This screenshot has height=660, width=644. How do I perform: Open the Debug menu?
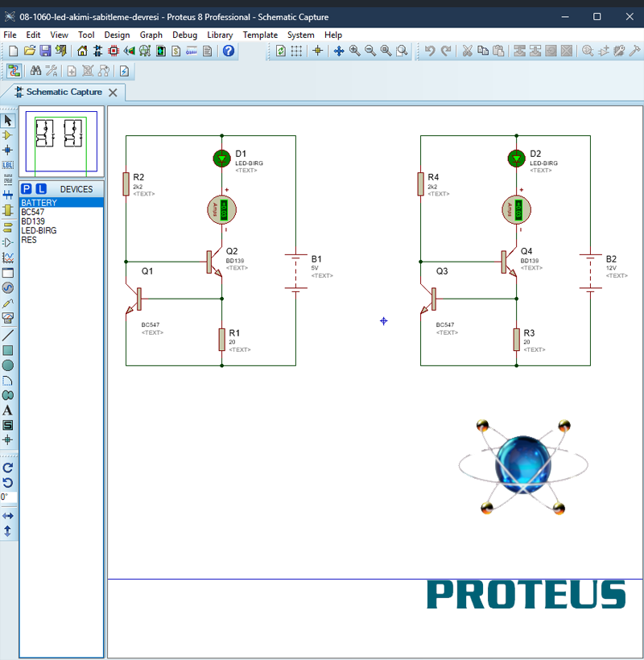[x=184, y=35]
